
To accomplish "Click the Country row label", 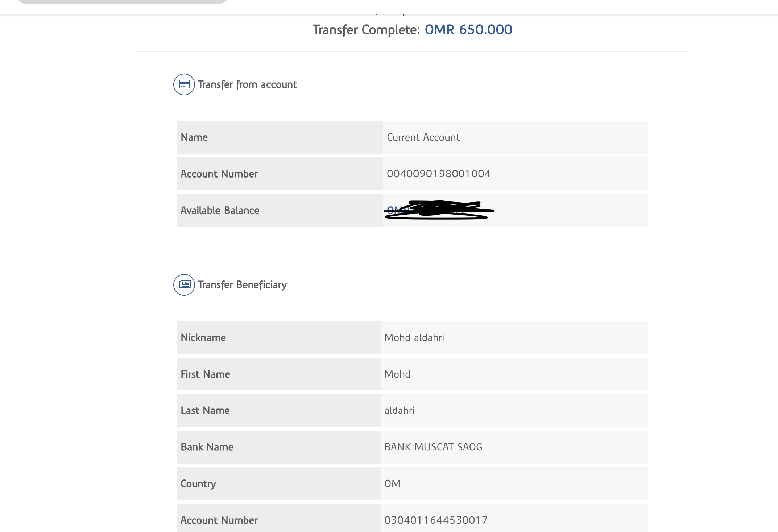I will tap(198, 484).
